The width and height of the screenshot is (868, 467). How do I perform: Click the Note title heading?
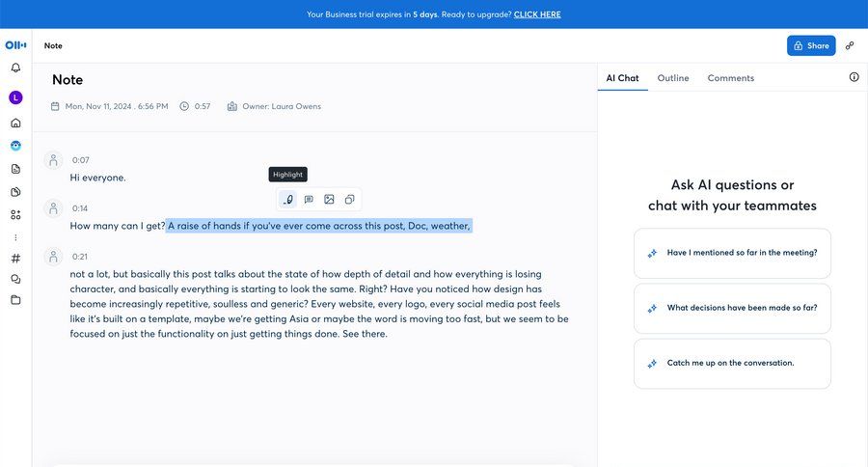pos(68,80)
